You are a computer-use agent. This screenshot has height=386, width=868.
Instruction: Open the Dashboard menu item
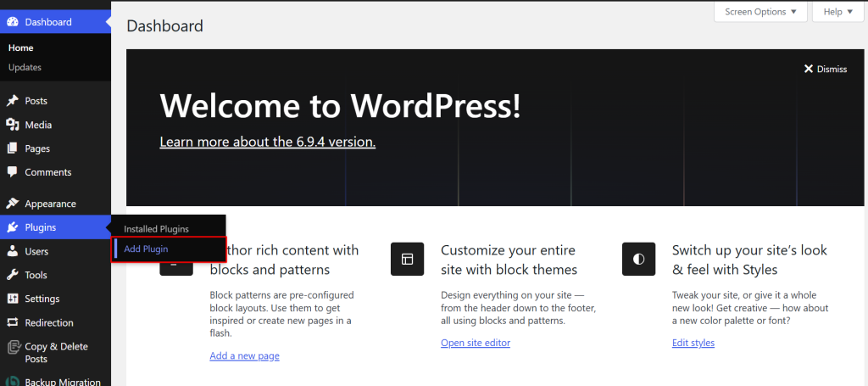point(55,22)
